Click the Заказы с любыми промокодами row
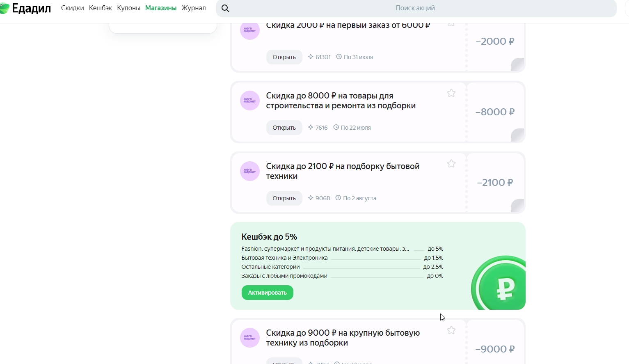629x364 pixels. click(x=343, y=276)
